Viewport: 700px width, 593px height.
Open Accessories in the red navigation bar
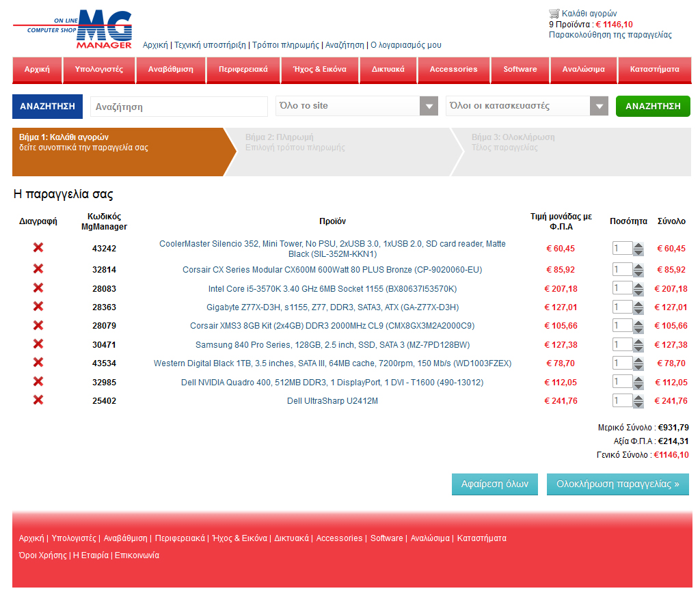pos(454,70)
